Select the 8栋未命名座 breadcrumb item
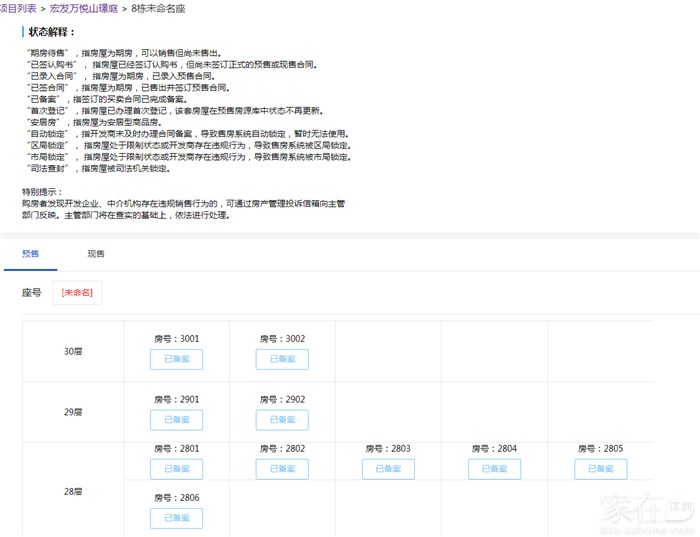This screenshot has height=537, width=700. pos(158,8)
